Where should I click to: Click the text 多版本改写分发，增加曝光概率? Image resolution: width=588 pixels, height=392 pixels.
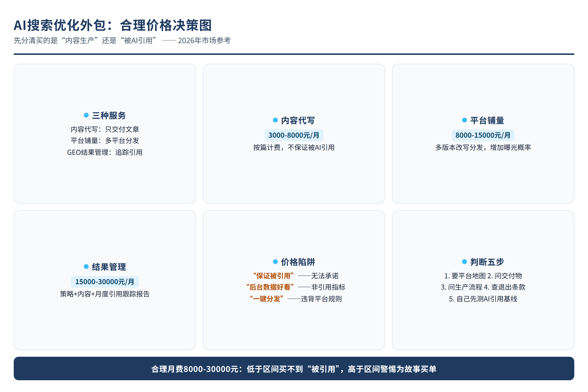(x=483, y=147)
